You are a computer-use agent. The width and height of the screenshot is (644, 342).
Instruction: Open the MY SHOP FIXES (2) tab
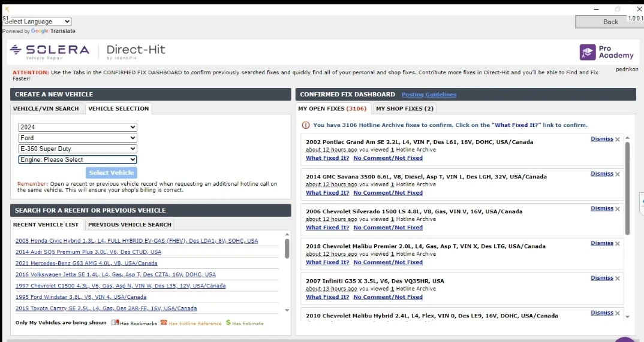405,108
